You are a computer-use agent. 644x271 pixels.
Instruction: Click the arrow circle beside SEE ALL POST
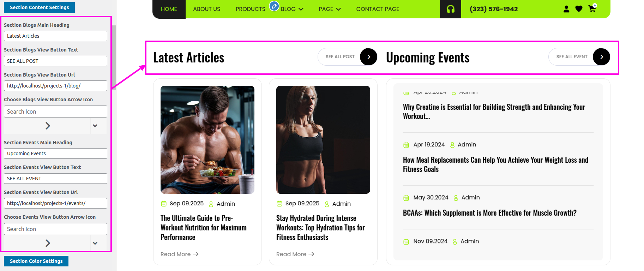point(368,57)
